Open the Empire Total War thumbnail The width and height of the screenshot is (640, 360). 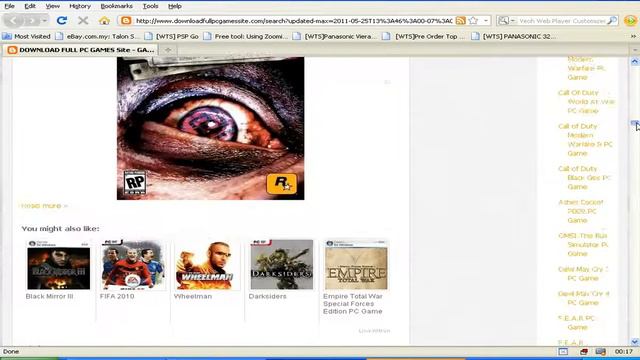tap(356, 265)
